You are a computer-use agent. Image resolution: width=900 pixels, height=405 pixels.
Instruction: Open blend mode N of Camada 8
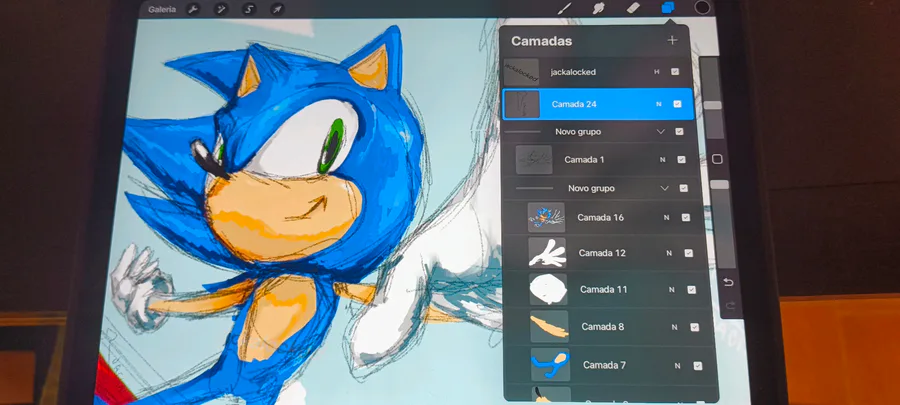pos(674,327)
